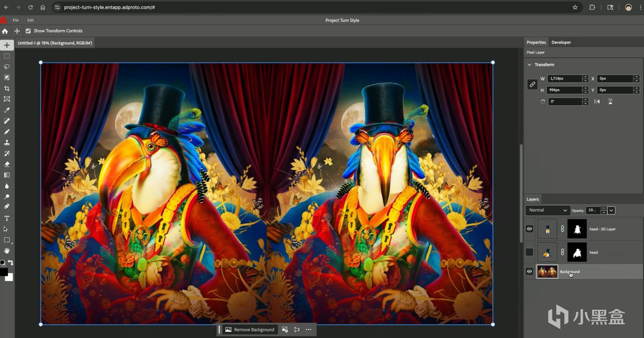Image resolution: width=644 pixels, height=338 pixels.
Task: Select the Eyedropper tool
Action: 7,110
